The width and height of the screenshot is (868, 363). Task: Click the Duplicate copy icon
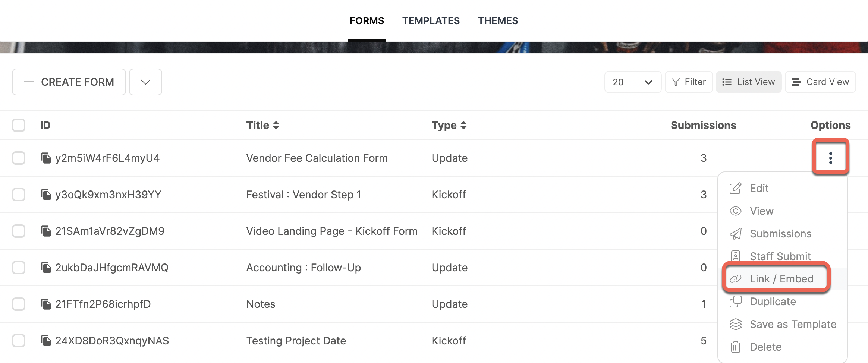(x=735, y=302)
